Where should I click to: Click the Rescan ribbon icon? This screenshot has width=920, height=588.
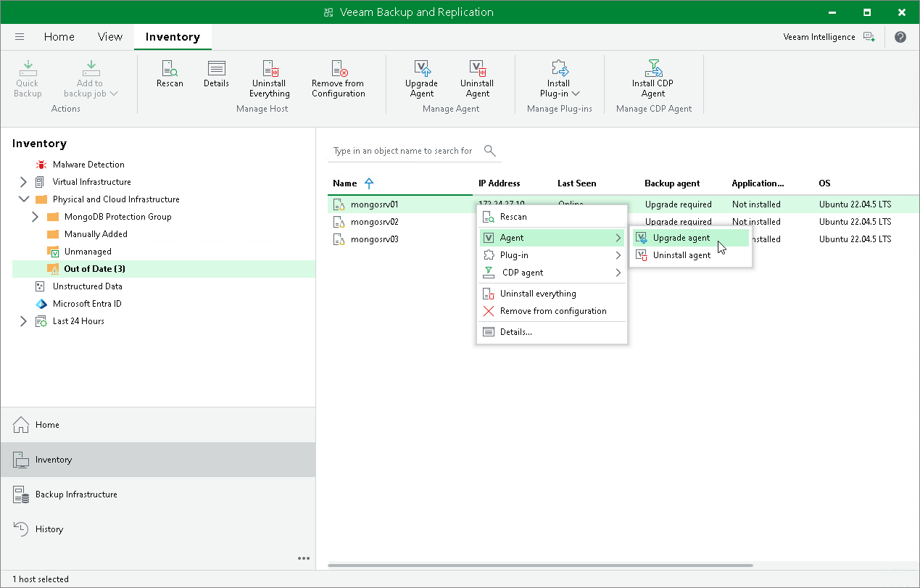[170, 75]
